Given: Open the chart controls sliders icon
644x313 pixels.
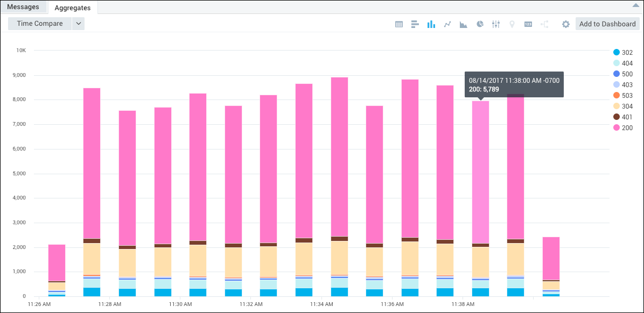Looking at the screenshot, I should (496, 24).
